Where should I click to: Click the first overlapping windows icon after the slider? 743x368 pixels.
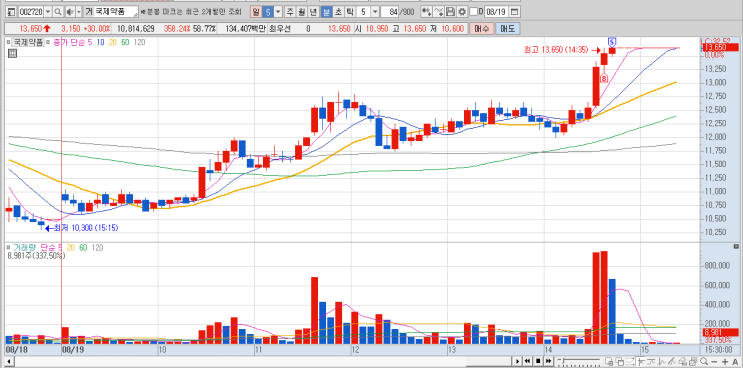(x=609, y=361)
